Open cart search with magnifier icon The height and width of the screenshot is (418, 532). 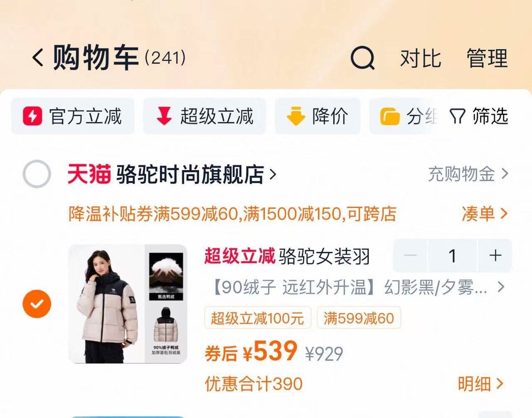tap(362, 58)
